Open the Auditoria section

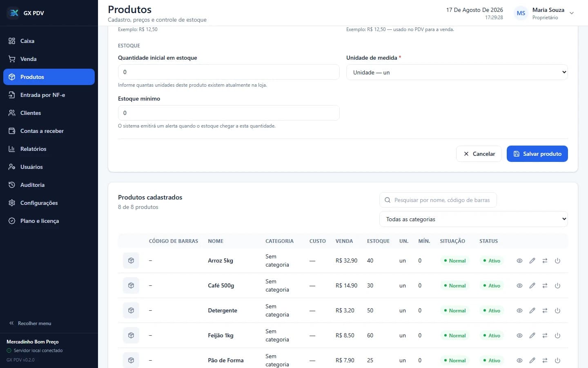click(49, 185)
